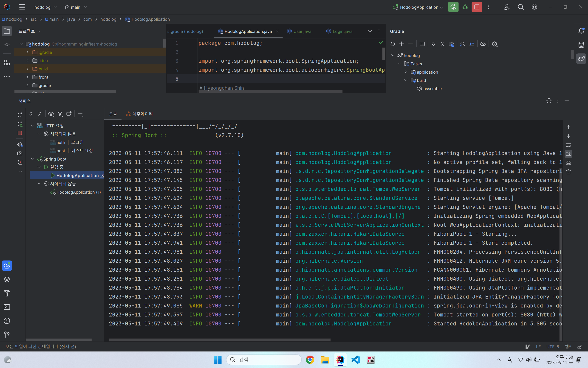Screen dimensions: 588x368
Task: Expand application Gradle tasks
Action: tap(406, 72)
